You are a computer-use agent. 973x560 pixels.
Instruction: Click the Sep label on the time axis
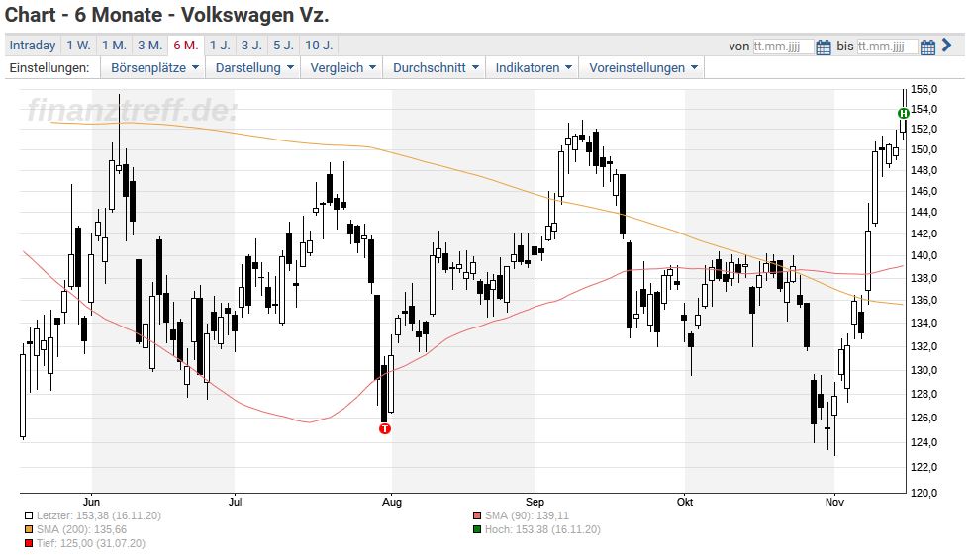[x=535, y=502]
